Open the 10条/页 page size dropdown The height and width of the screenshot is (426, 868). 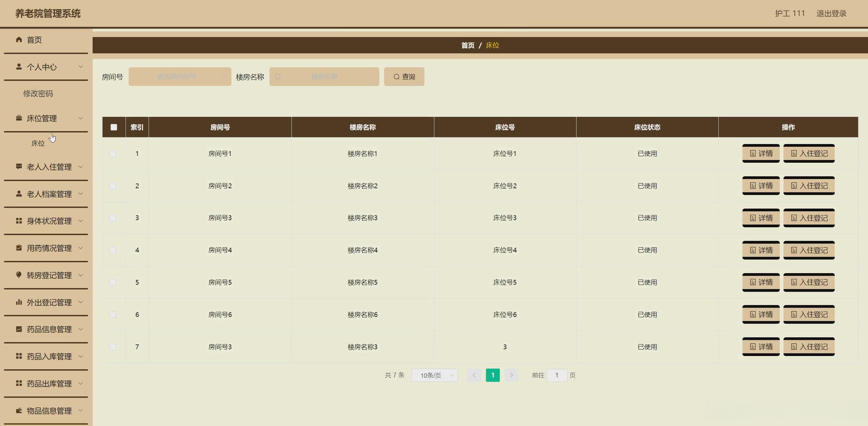click(434, 375)
